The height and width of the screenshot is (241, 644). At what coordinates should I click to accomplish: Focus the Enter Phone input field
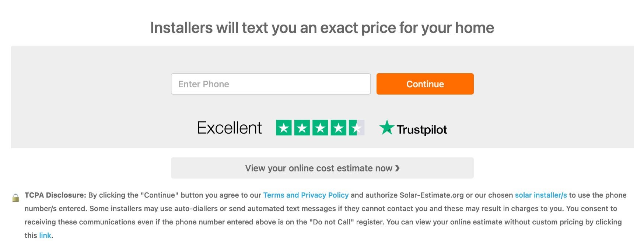(x=270, y=84)
